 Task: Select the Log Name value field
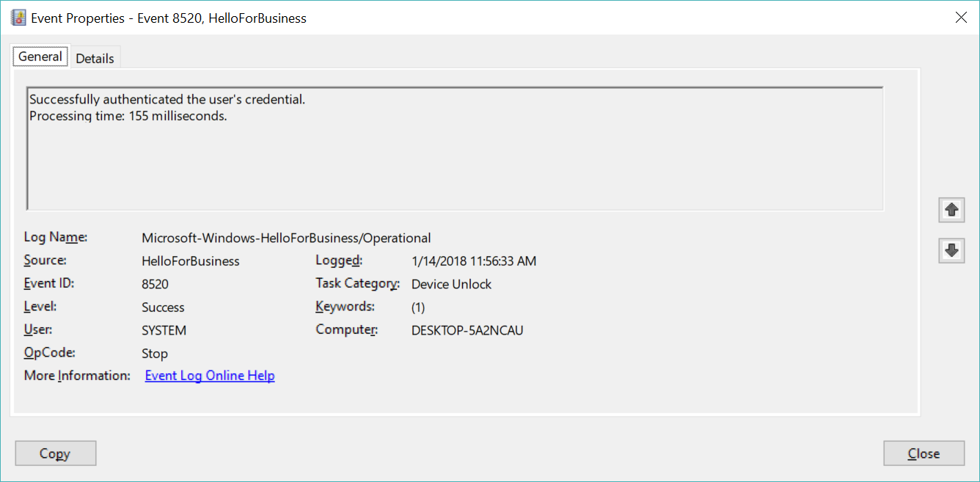(x=286, y=238)
